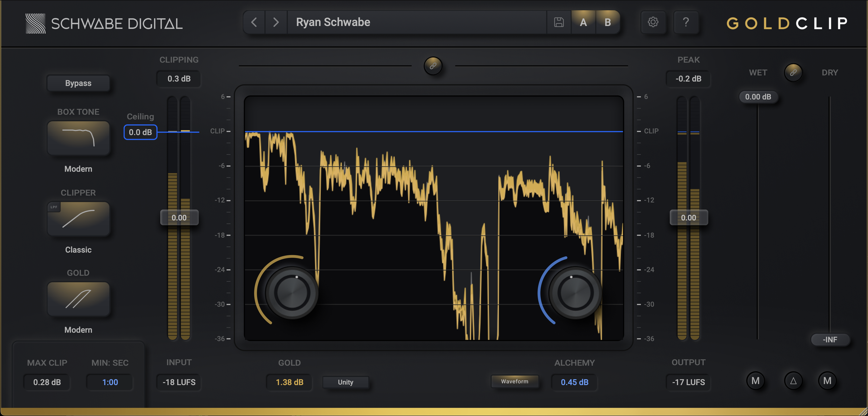
Task: Click the Waveform display mode button
Action: [x=515, y=381]
